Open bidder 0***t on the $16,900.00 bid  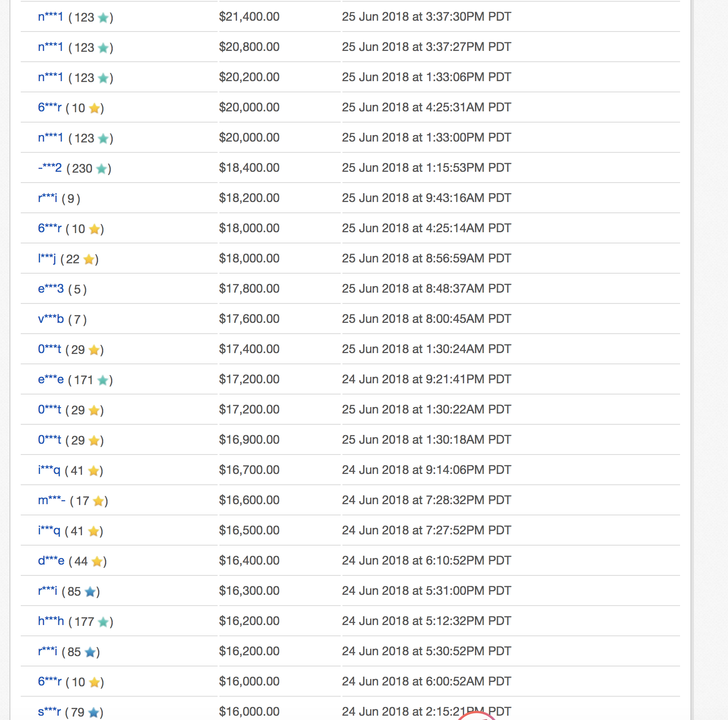(50, 440)
